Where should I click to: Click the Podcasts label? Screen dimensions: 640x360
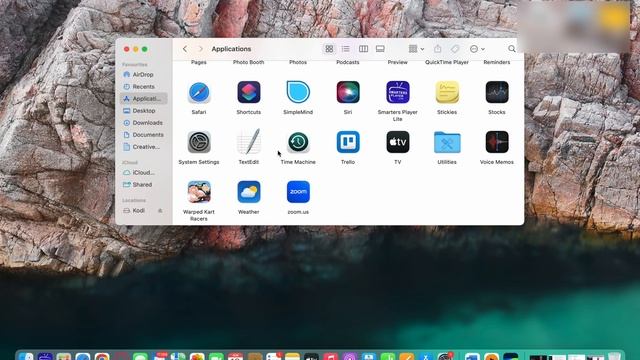tap(348, 62)
